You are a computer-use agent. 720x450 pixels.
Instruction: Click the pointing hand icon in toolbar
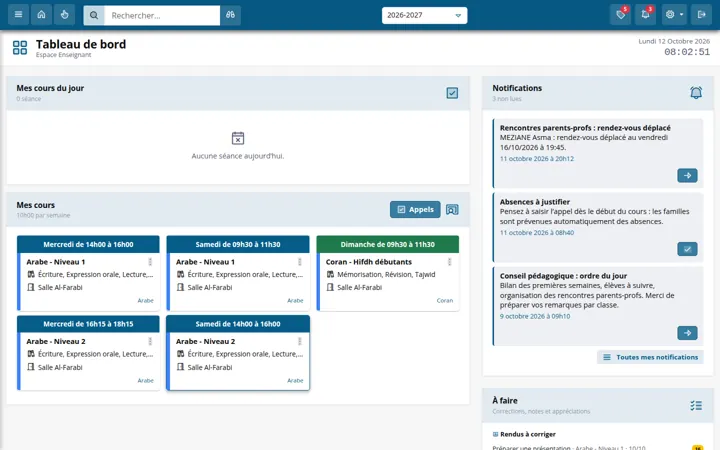pos(64,15)
